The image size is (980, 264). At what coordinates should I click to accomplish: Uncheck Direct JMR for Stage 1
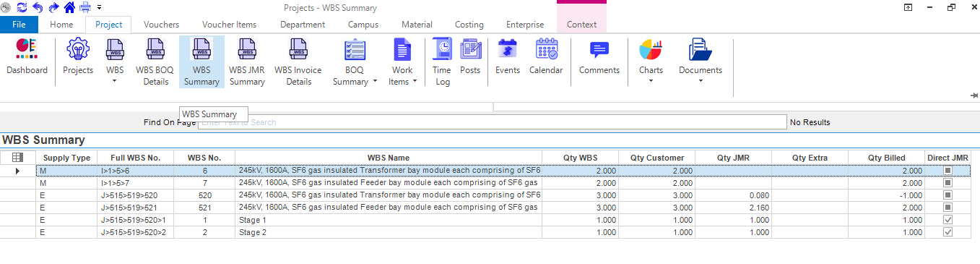click(948, 220)
